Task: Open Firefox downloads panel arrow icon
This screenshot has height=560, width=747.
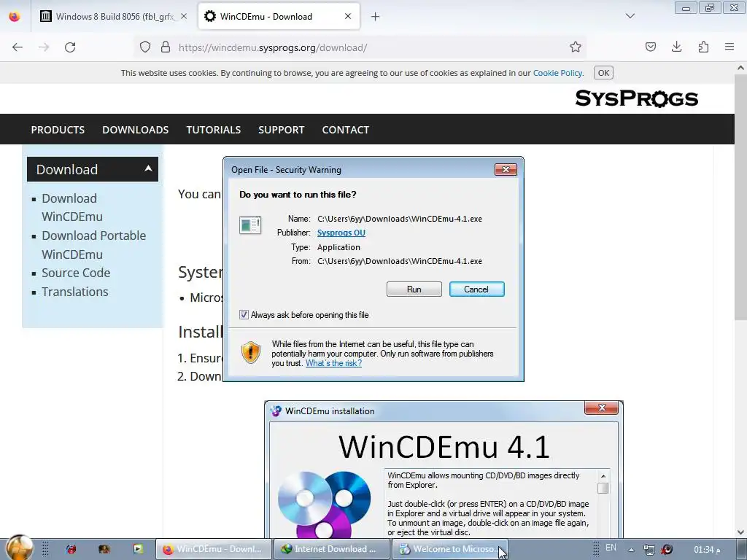Action: pos(676,47)
